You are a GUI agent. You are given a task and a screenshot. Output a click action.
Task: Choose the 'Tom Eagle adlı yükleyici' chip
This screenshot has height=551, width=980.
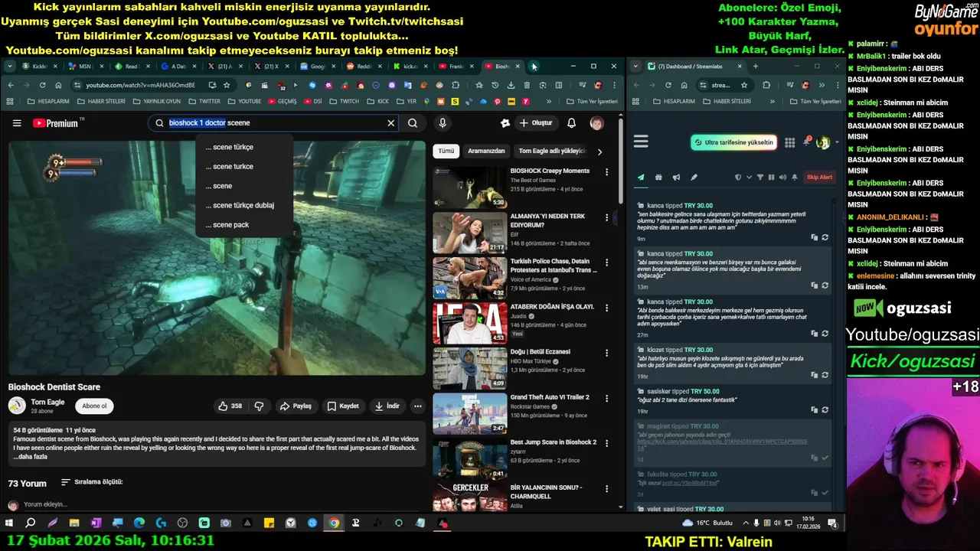[551, 152]
